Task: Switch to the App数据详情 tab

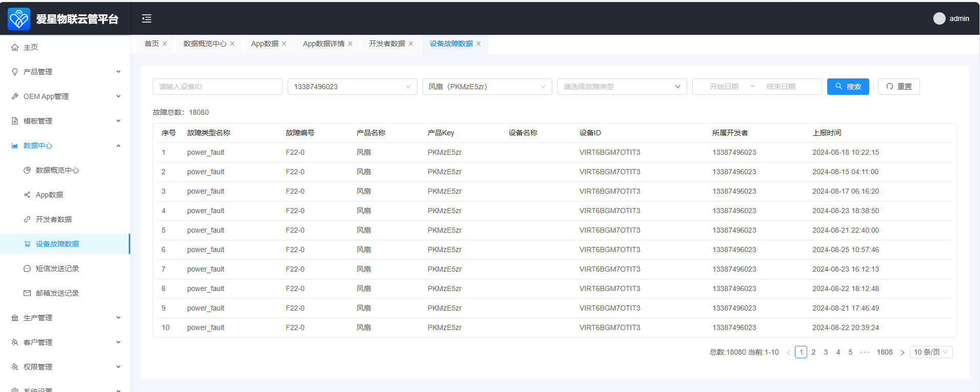Action: click(x=324, y=44)
